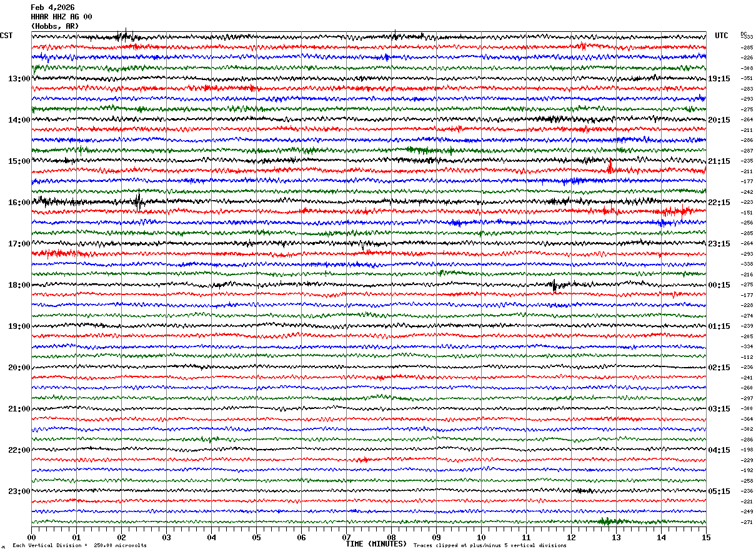Click the date text "Feb 4,2026"

[x=52, y=8]
